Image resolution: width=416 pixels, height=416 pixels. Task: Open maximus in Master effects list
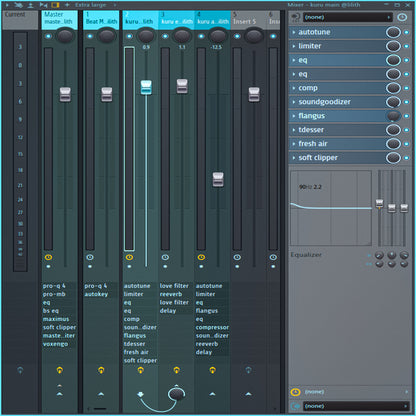(x=56, y=319)
